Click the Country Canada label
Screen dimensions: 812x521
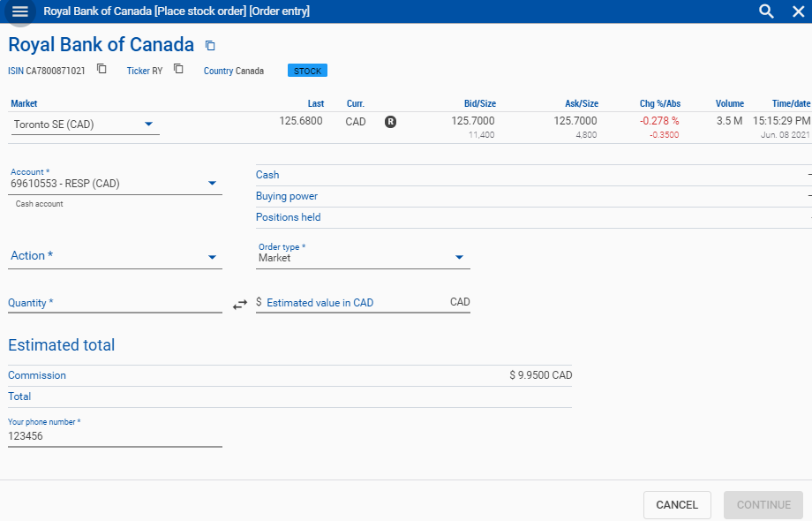234,71
